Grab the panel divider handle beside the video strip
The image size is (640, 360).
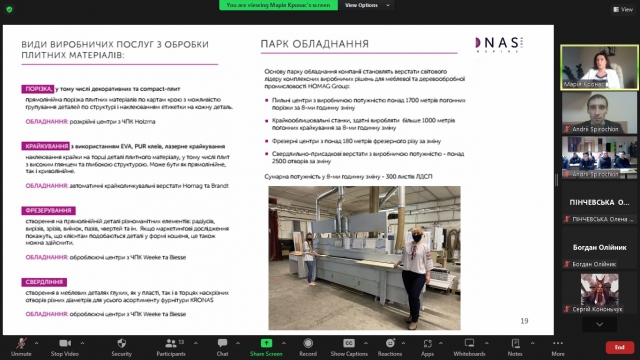click(557, 180)
